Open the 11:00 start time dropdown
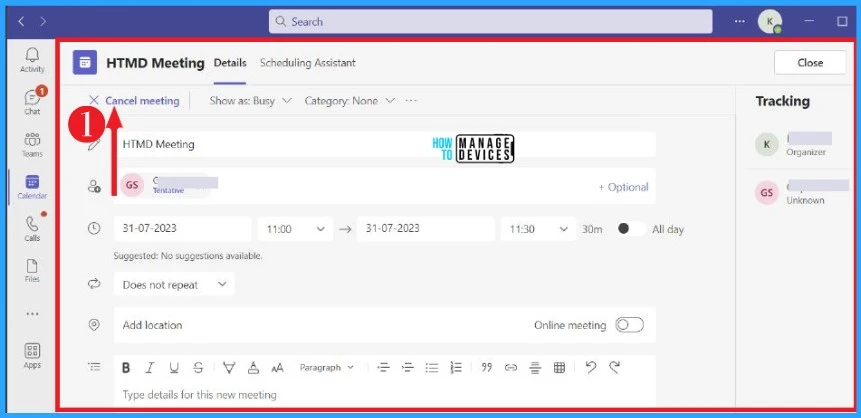The width and height of the screenshot is (861, 418). coord(295,229)
